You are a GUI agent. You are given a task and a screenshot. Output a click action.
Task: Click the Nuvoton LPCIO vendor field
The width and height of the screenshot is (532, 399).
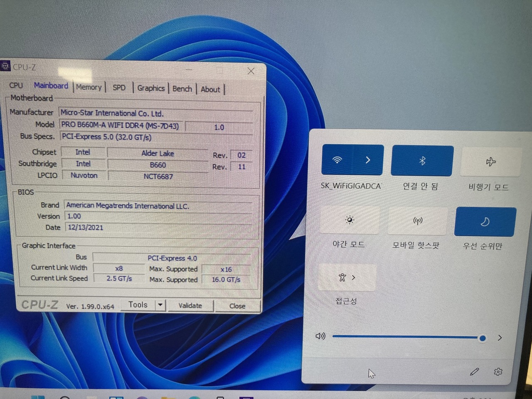tap(84, 175)
